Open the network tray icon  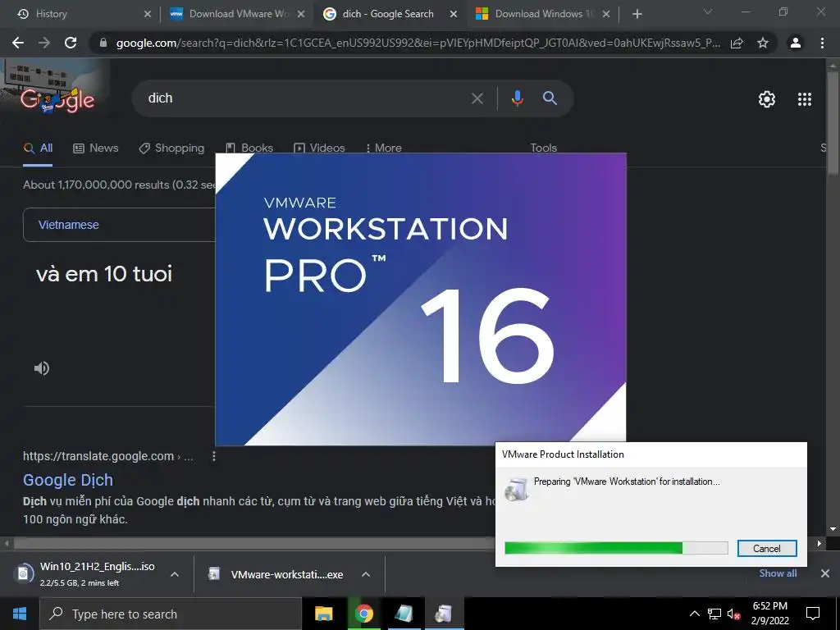click(x=714, y=614)
